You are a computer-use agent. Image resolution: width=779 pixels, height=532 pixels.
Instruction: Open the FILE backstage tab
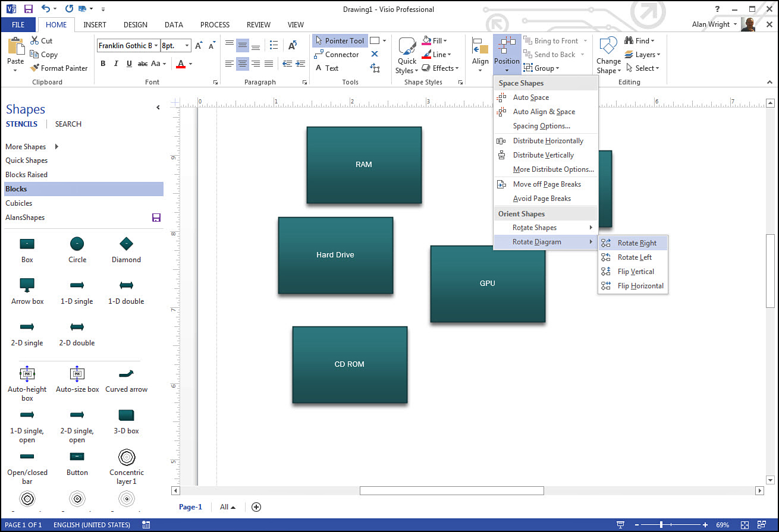coord(18,25)
